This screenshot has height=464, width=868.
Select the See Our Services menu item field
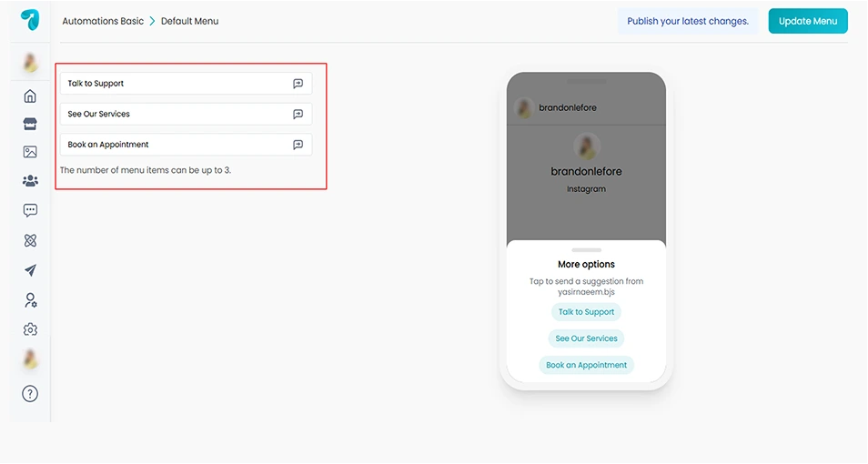click(x=186, y=114)
